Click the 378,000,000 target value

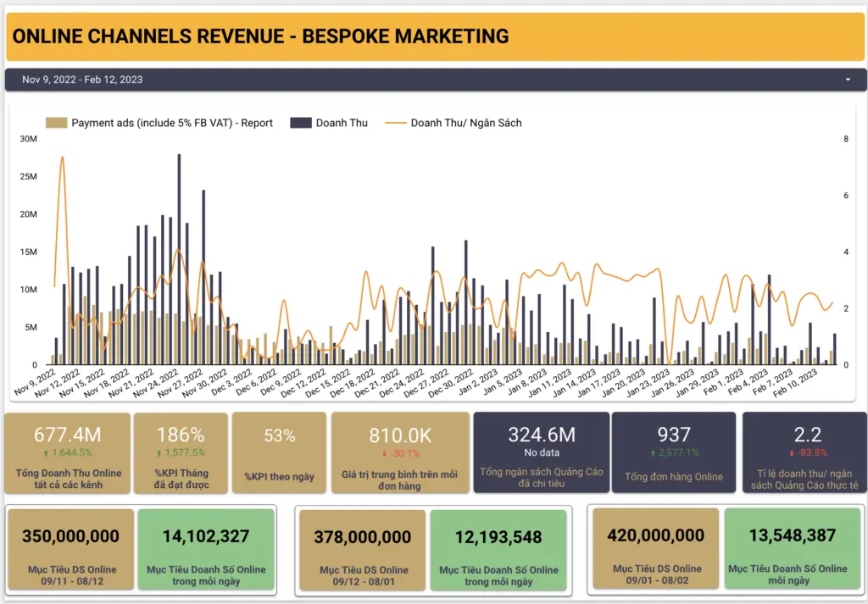click(363, 537)
